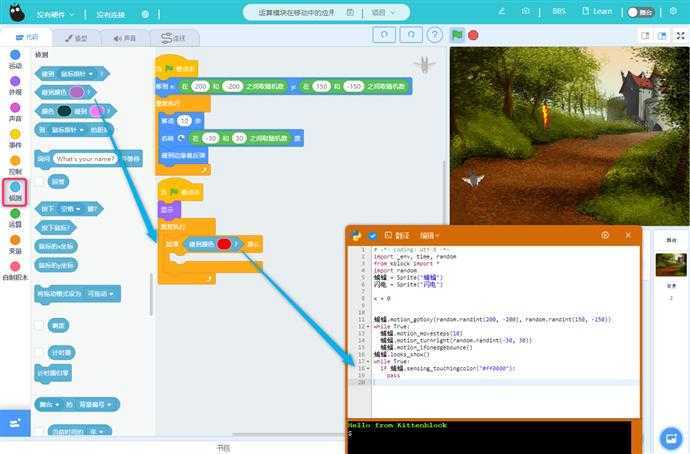Click black swatch in 颜色碰到 block
This screenshot has width=690, height=454.
pyautogui.click(x=64, y=111)
